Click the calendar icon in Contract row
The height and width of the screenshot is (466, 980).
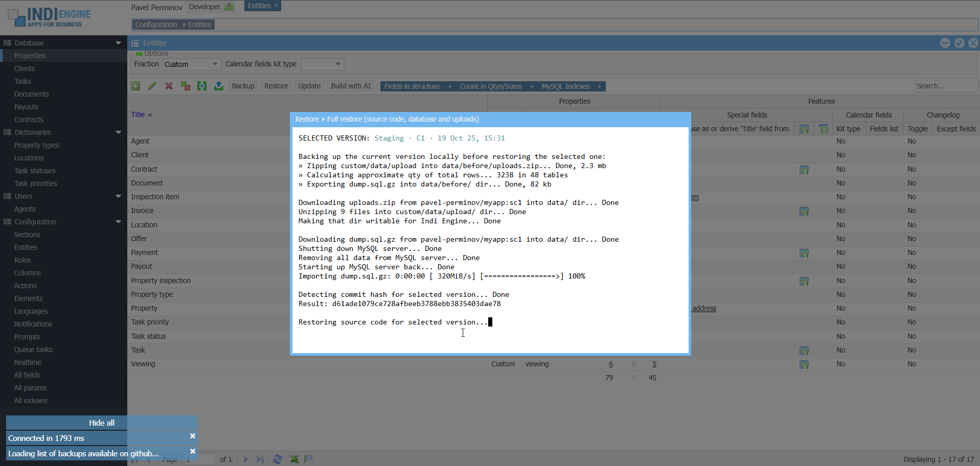click(804, 170)
